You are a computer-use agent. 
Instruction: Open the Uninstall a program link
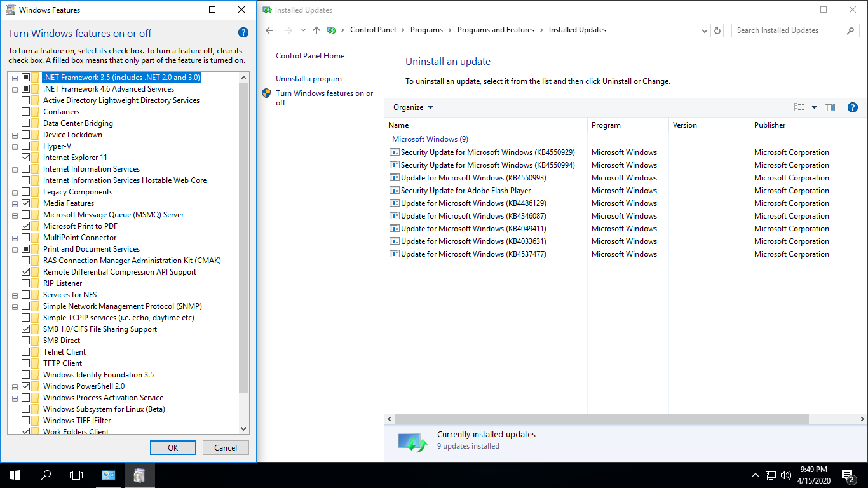click(309, 79)
